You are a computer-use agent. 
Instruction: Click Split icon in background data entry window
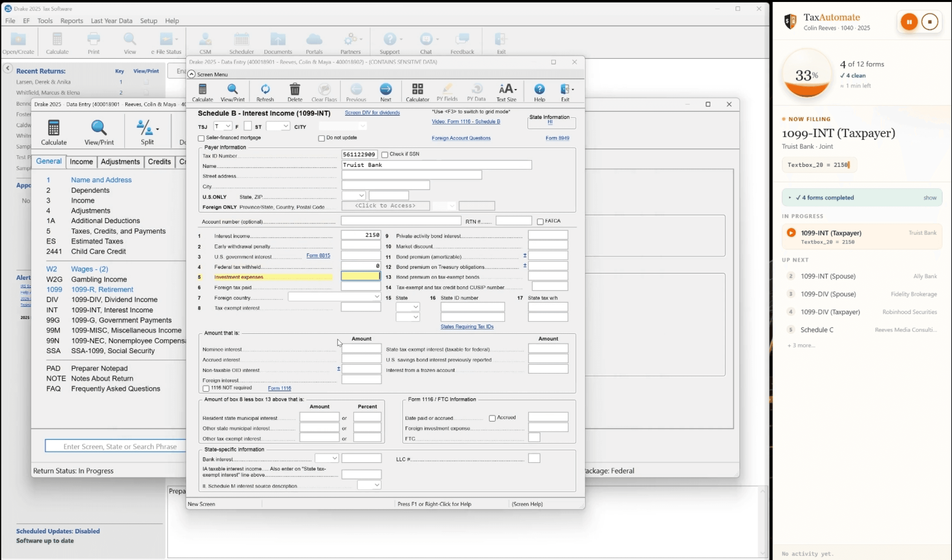pos(147,132)
